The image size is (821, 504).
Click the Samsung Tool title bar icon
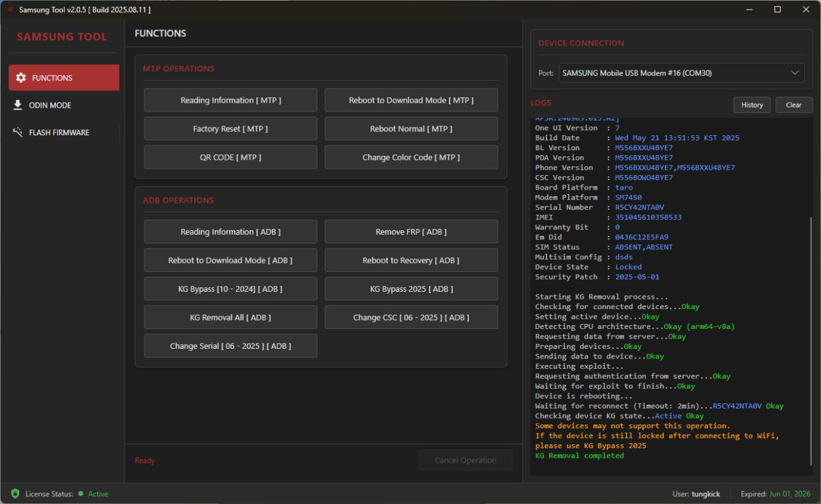[10, 10]
